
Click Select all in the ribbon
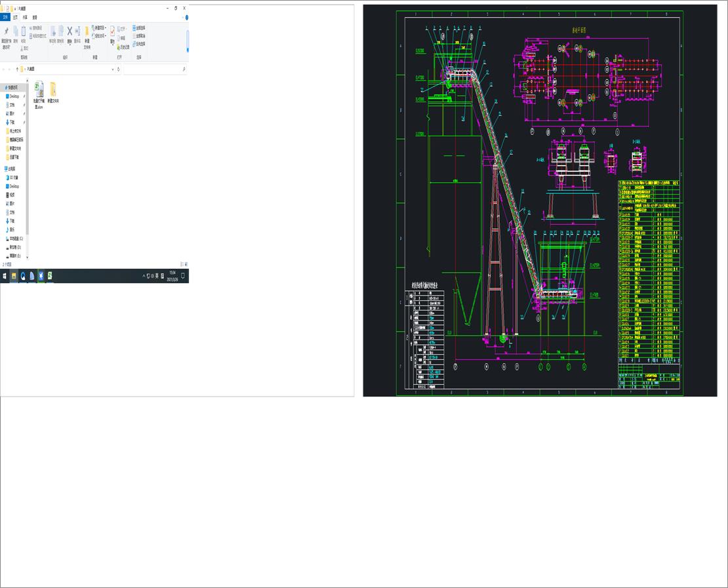coord(139,28)
